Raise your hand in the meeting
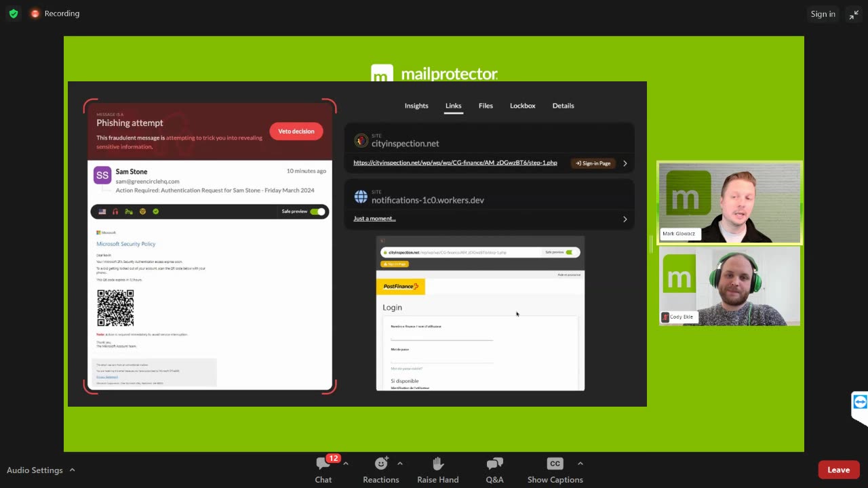 point(437,470)
